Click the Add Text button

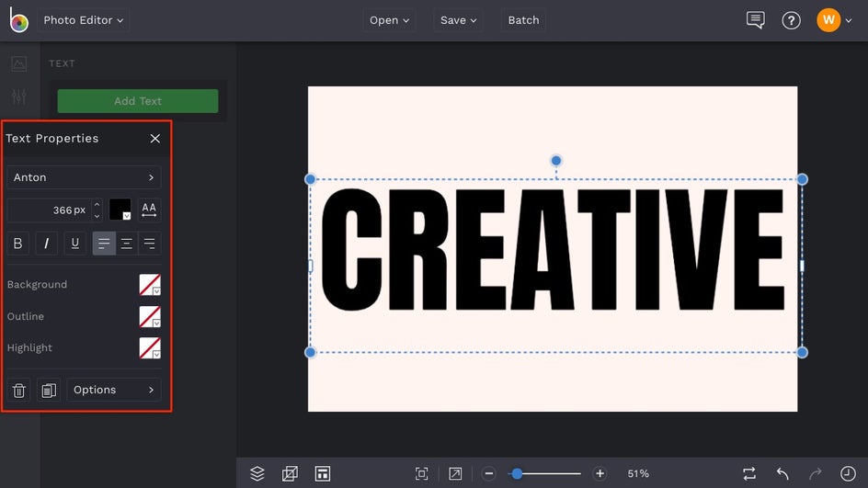pos(138,101)
